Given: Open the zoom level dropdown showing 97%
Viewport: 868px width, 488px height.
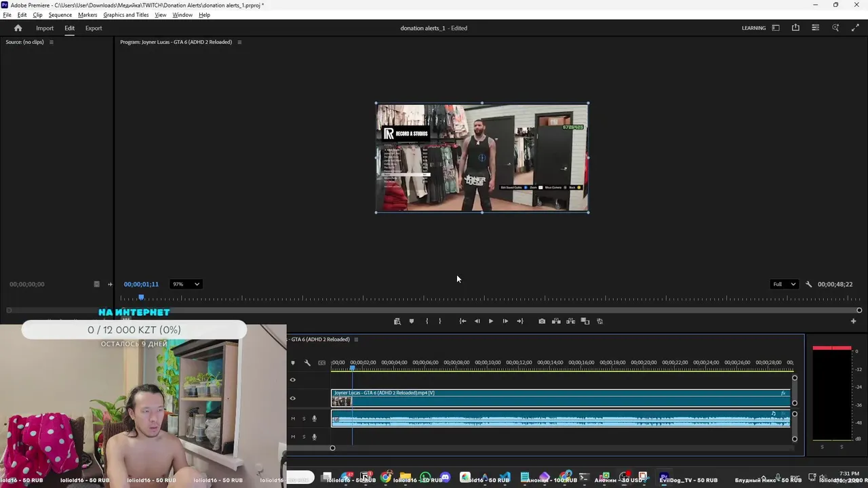Looking at the screenshot, I should [x=186, y=284].
